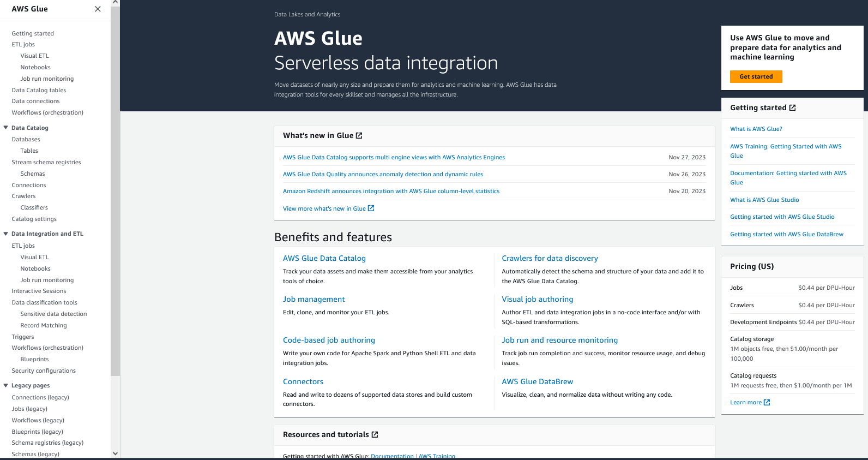Image resolution: width=868 pixels, height=460 pixels.
Task: Select Sensitive data detection
Action: point(53,314)
